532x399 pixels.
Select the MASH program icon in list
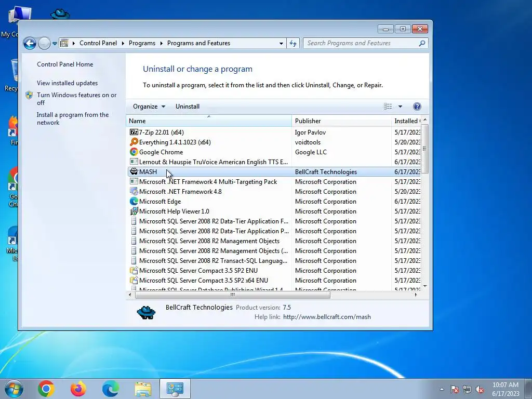click(x=134, y=171)
